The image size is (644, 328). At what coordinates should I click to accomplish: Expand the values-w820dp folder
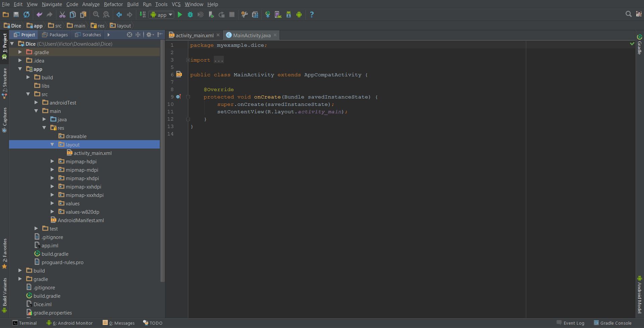(x=52, y=212)
